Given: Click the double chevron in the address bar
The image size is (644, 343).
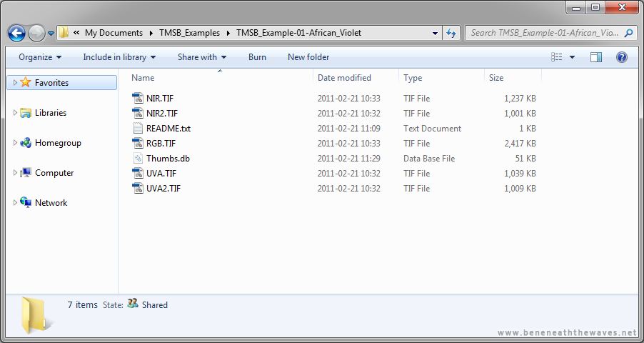Looking at the screenshot, I should click(76, 33).
